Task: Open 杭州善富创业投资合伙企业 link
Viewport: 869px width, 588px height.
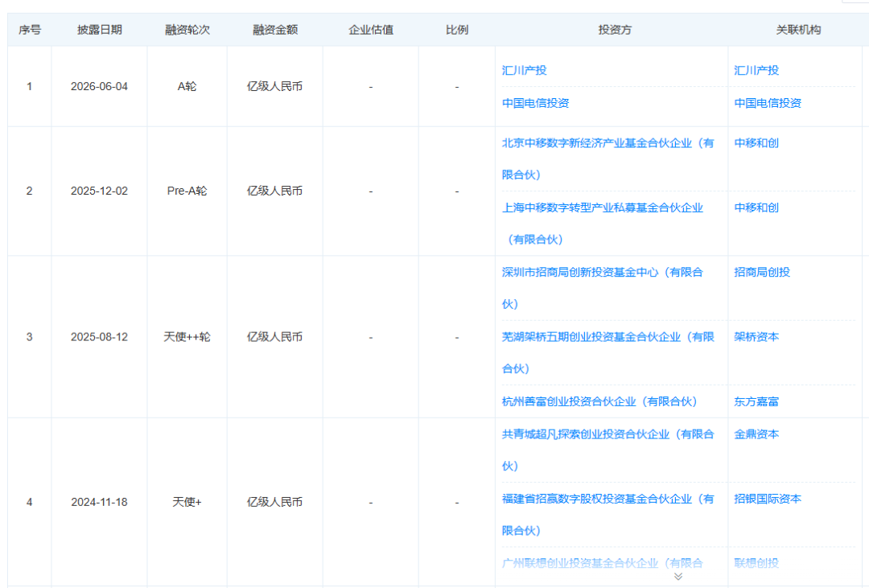Action: pos(599,401)
